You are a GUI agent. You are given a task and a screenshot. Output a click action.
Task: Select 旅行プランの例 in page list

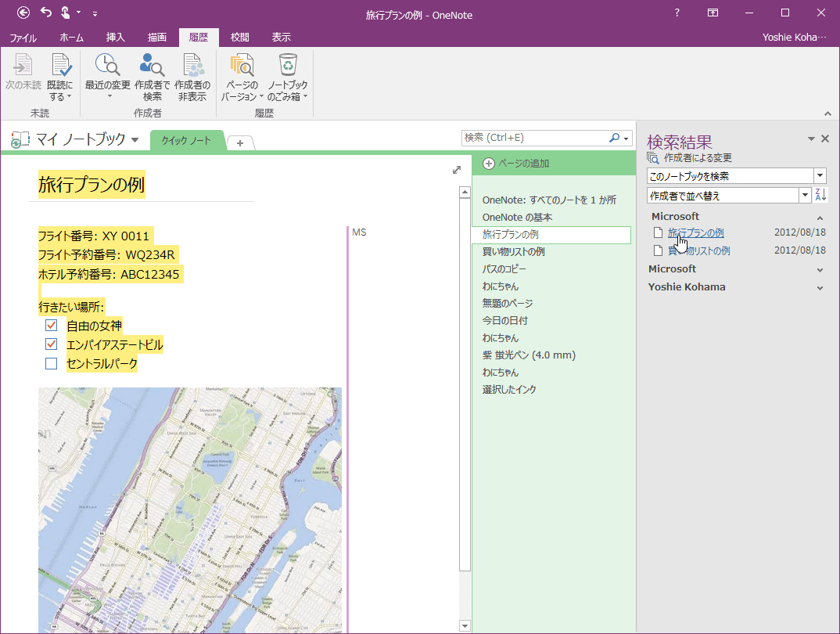[x=551, y=235]
